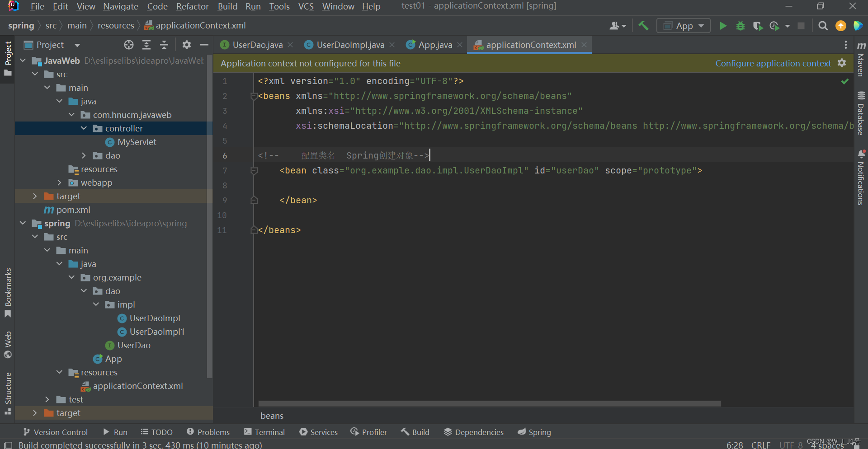Open the Bookmarks side panel
The image size is (868, 449).
pos(8,293)
